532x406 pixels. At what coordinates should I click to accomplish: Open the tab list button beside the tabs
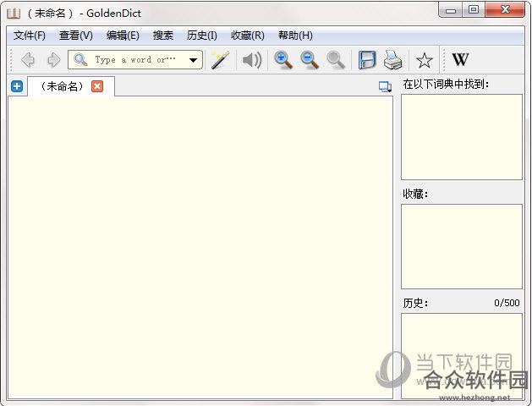coord(385,86)
